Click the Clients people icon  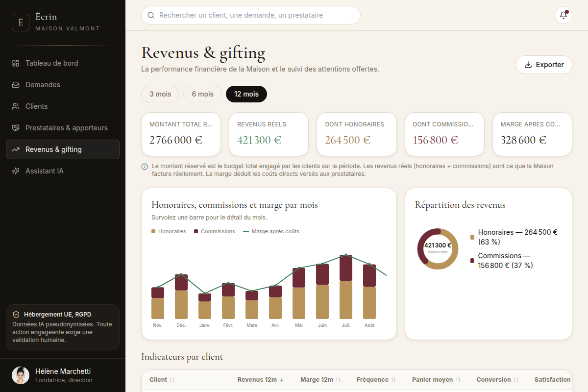(x=16, y=106)
